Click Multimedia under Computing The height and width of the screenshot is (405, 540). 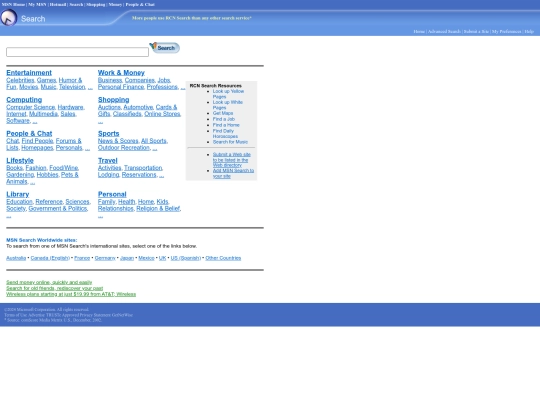[43, 114]
